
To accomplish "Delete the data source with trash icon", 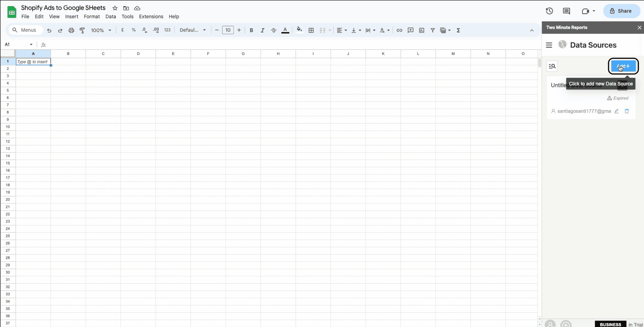I will [x=627, y=111].
